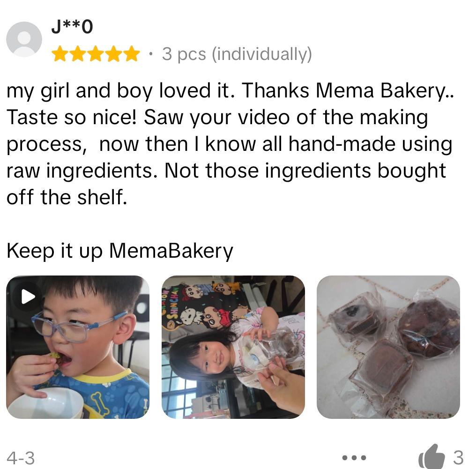Click the fifth yellow rating star

pos(132,54)
